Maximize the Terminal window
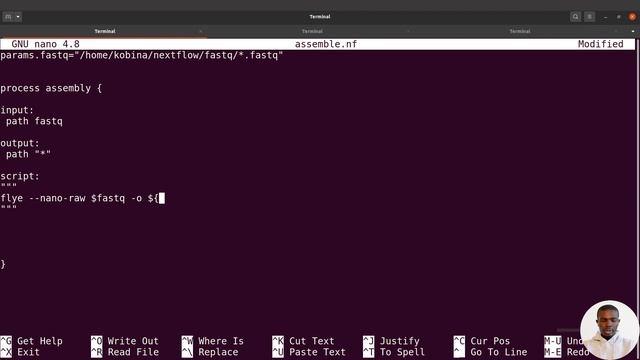 (x=619, y=17)
